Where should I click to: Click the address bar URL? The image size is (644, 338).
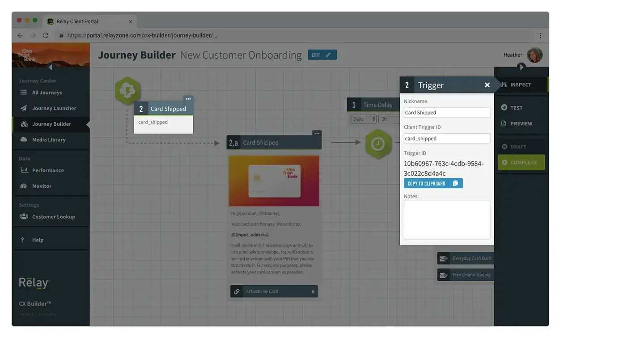[142, 35]
